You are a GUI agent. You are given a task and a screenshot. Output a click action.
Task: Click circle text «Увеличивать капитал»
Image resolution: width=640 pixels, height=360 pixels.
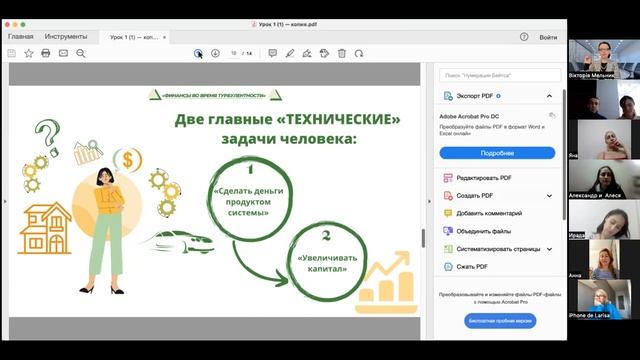click(327, 263)
